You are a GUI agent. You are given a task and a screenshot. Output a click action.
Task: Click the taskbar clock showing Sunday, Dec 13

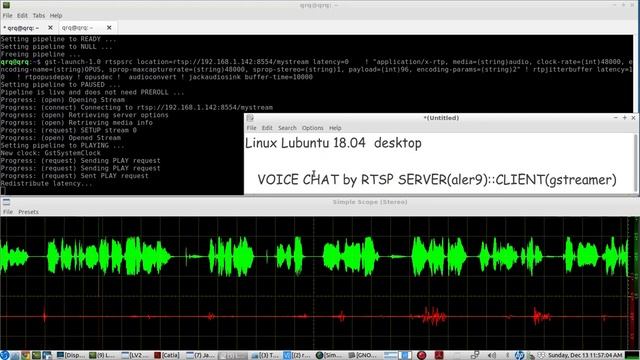pyautogui.click(x=585, y=355)
